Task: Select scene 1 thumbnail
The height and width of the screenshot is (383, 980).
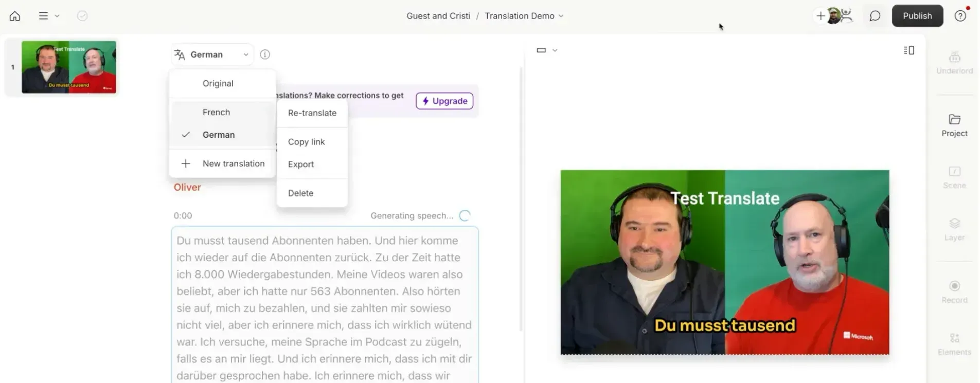Action: (x=69, y=67)
